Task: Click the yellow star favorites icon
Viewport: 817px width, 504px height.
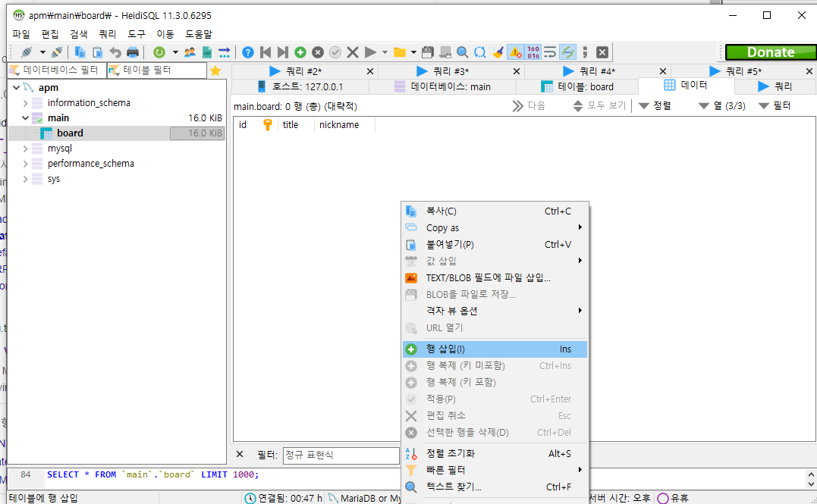Action: click(x=215, y=70)
